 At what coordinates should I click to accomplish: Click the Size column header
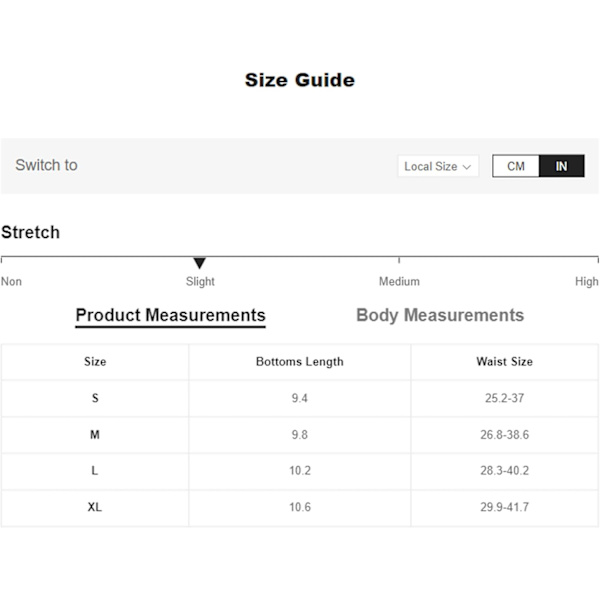pos(95,362)
